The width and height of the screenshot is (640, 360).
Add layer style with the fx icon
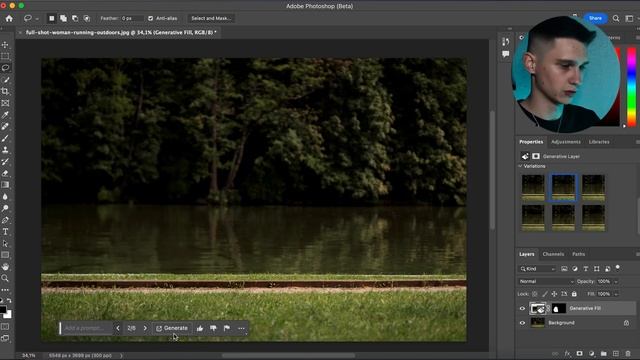tap(567, 353)
